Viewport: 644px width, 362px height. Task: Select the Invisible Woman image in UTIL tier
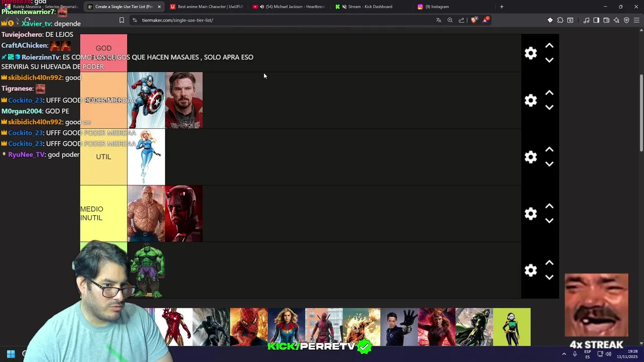point(146,157)
